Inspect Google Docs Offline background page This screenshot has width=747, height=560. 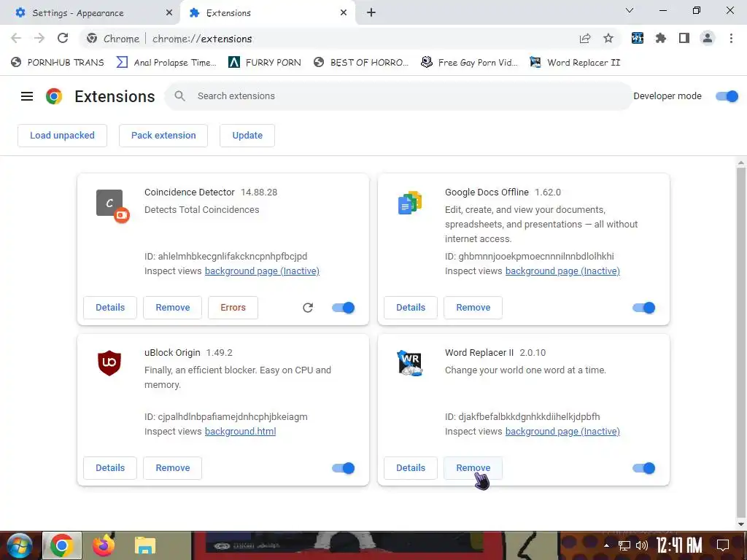562,271
